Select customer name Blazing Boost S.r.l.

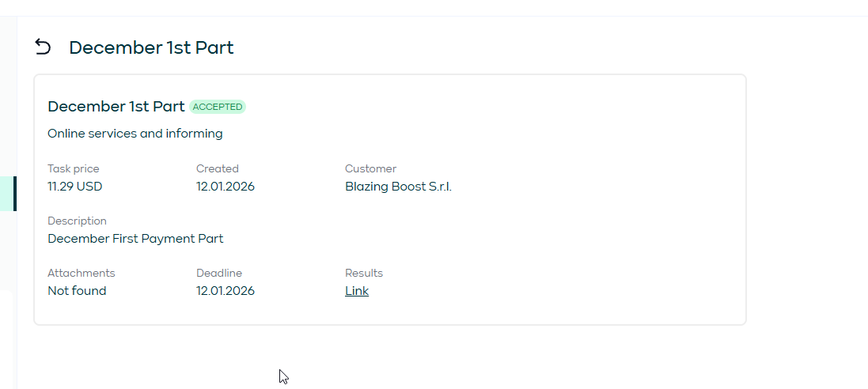point(398,187)
